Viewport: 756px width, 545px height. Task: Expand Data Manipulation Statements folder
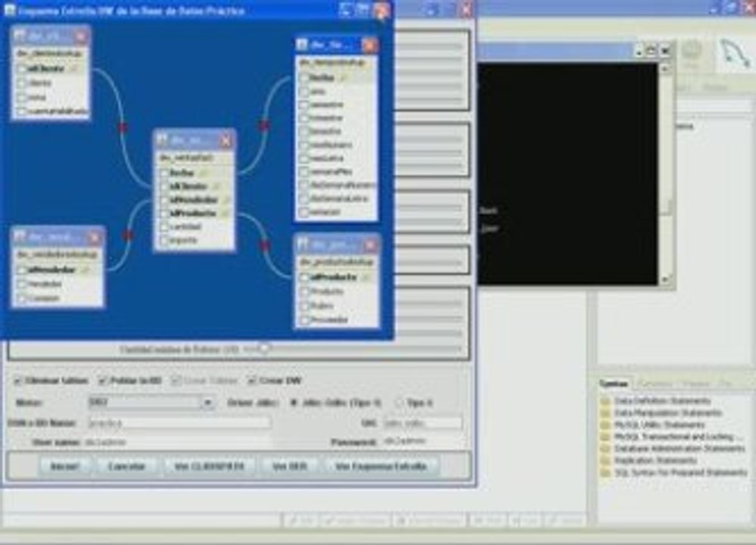(x=605, y=413)
